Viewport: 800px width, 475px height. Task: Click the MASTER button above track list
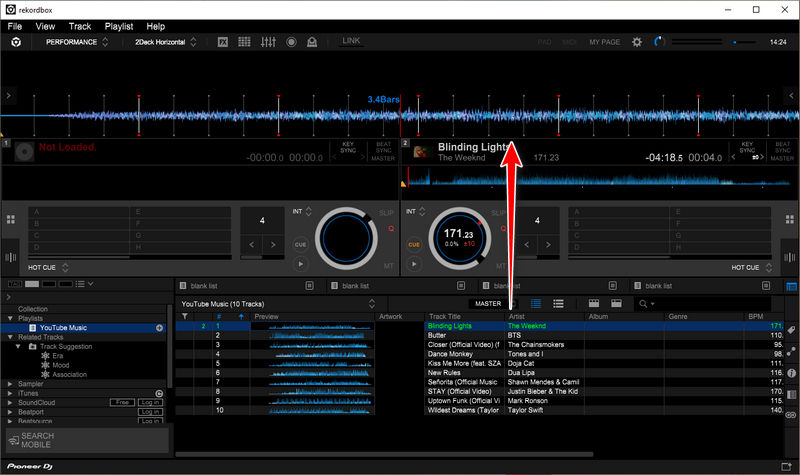click(488, 304)
